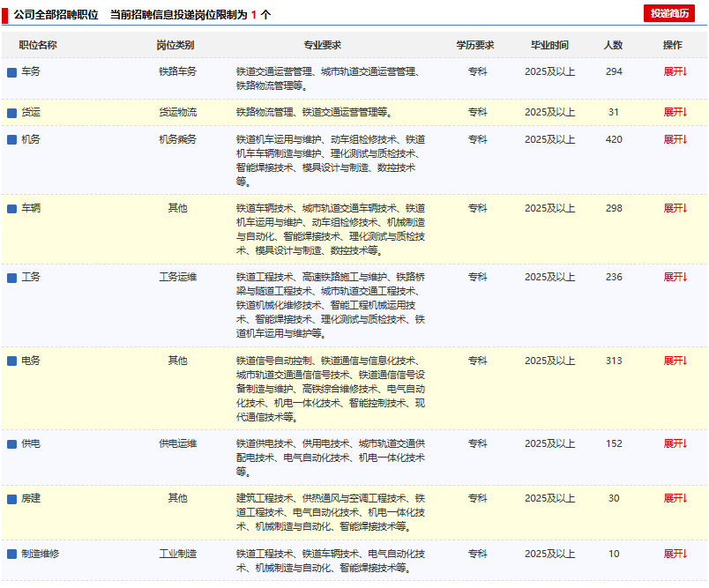This screenshot has width=709, height=588.
Task: Select the blue marker next to 供电
Action: [x=11, y=444]
